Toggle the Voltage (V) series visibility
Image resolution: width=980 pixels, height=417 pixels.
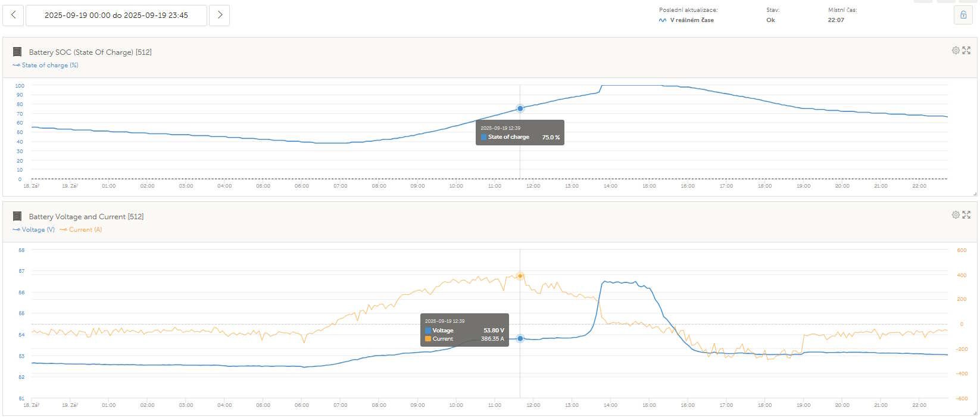coord(34,230)
